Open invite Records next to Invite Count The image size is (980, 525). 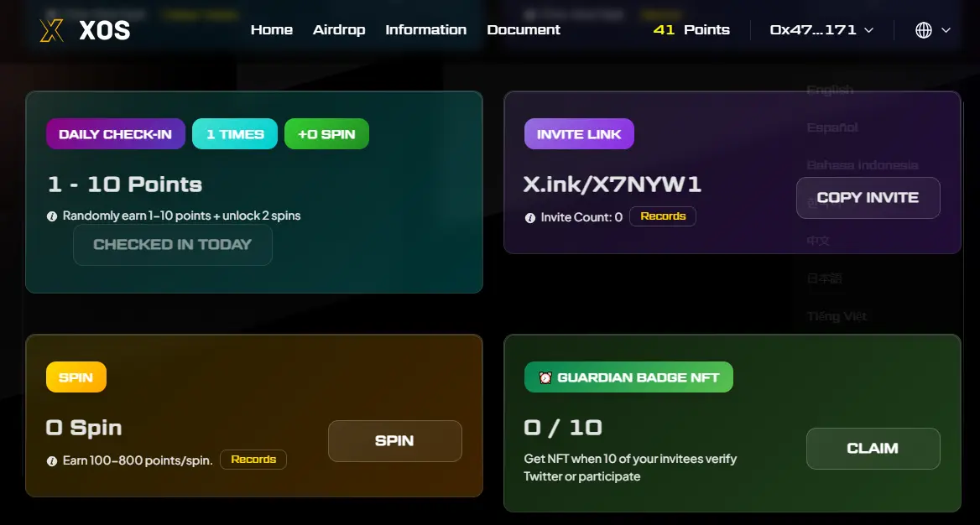(x=663, y=216)
